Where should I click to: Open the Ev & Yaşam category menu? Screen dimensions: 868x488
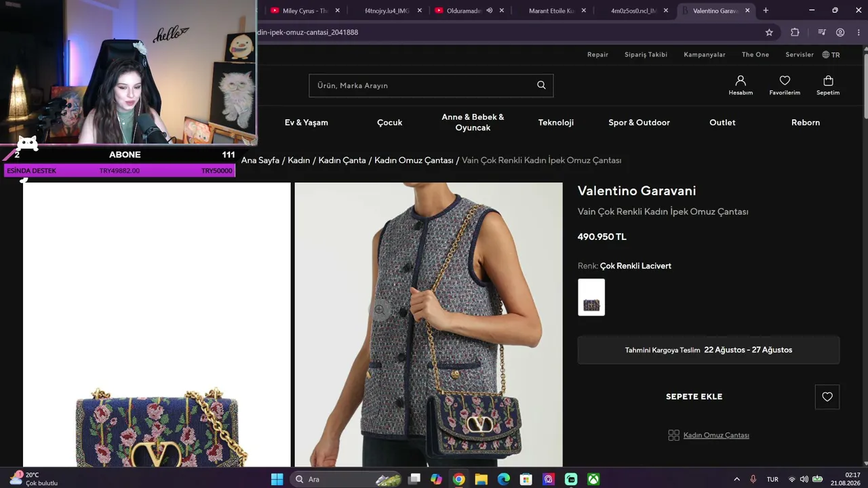(x=307, y=123)
